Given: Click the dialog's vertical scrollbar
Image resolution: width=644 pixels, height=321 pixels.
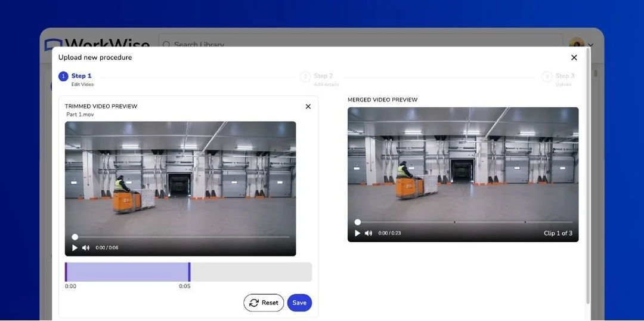Looking at the screenshot, I should coord(588,177).
